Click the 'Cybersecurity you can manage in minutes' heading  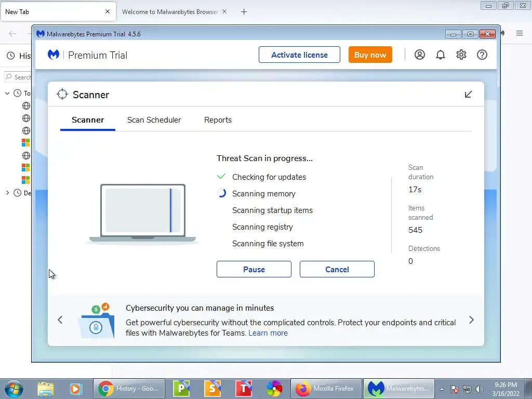click(200, 308)
